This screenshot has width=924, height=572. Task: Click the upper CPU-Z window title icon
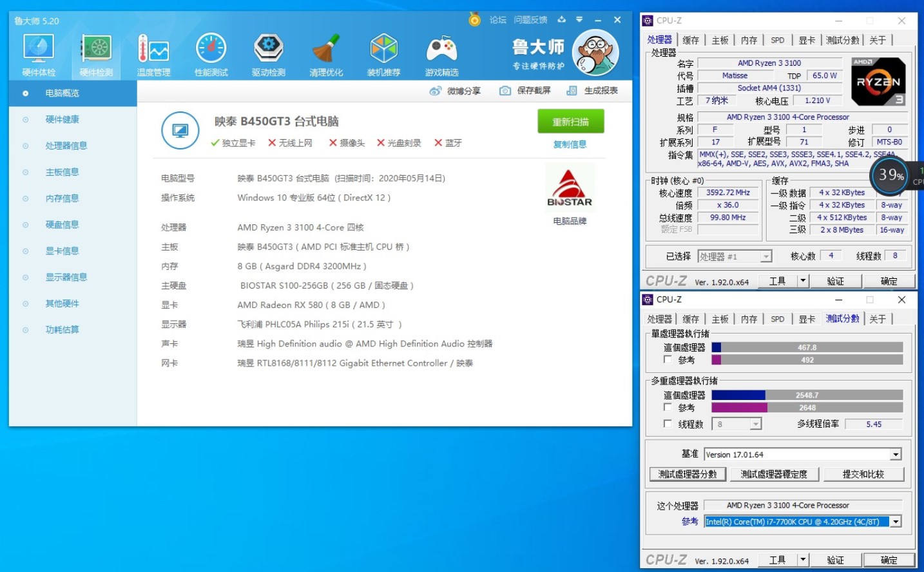[x=648, y=21]
